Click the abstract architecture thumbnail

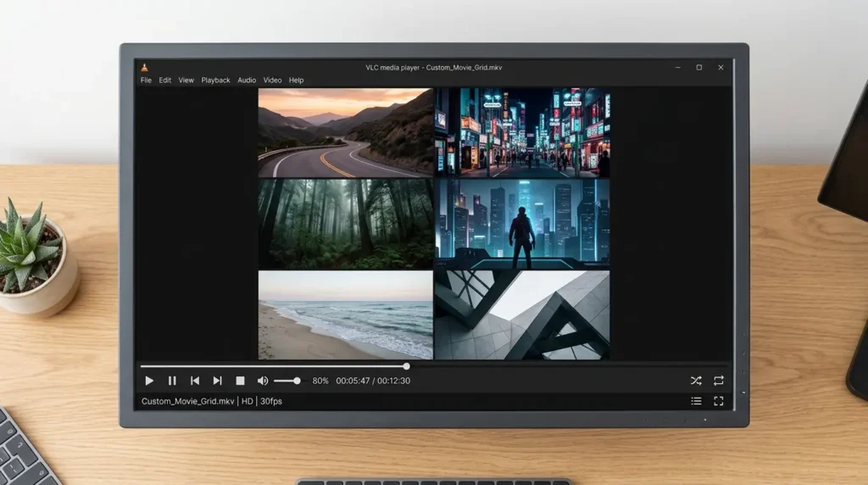[x=522, y=315]
